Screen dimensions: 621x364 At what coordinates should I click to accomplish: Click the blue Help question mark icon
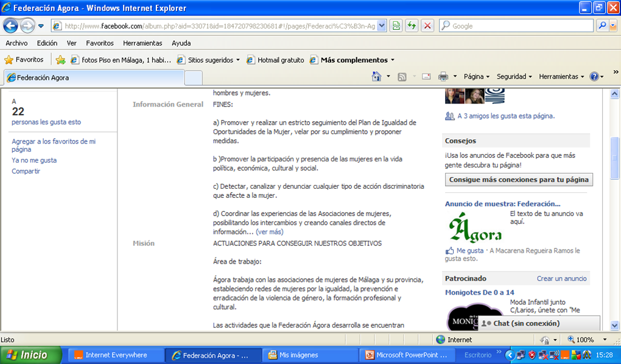(x=594, y=77)
